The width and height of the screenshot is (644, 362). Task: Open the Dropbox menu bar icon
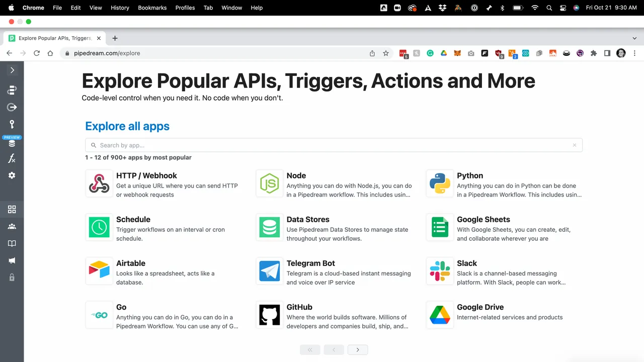coord(442,8)
